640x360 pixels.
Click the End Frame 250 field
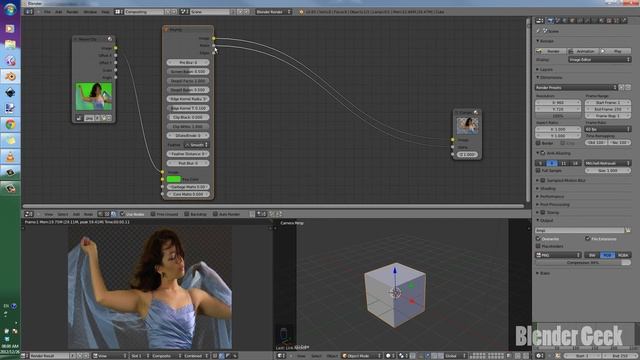coord(608,109)
